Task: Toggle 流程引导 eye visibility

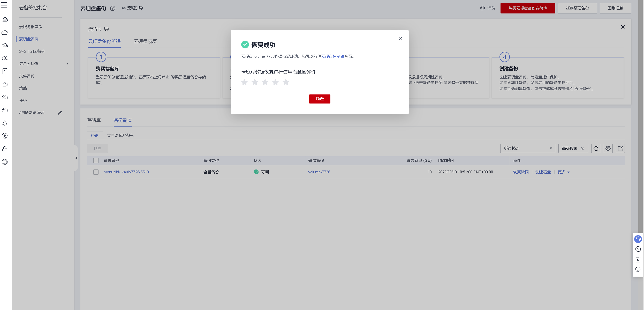Action: click(x=124, y=8)
